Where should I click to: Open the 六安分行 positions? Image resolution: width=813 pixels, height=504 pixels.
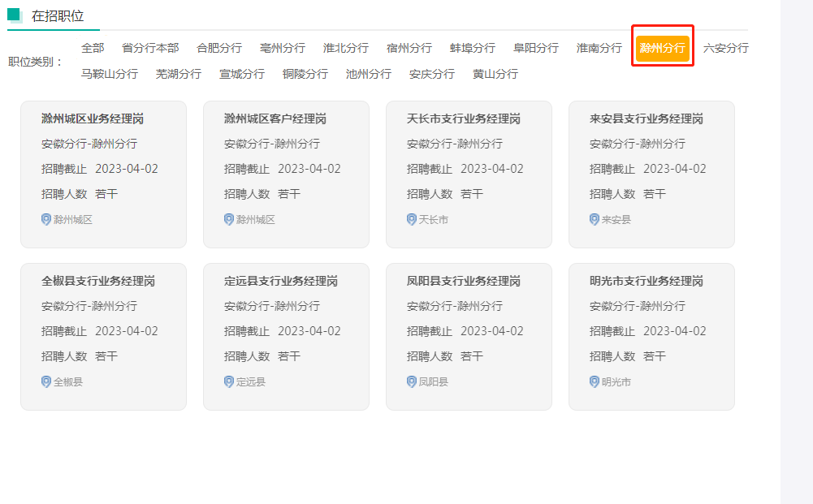pos(726,48)
